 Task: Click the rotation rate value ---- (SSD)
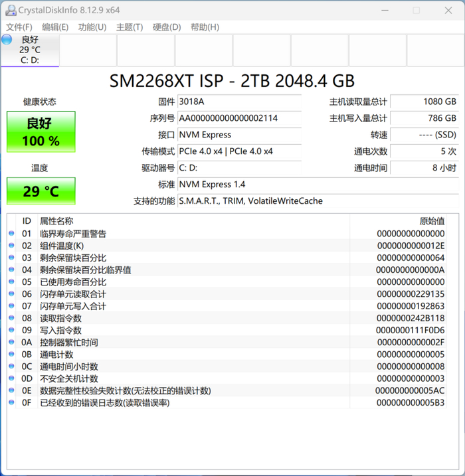[x=424, y=135]
